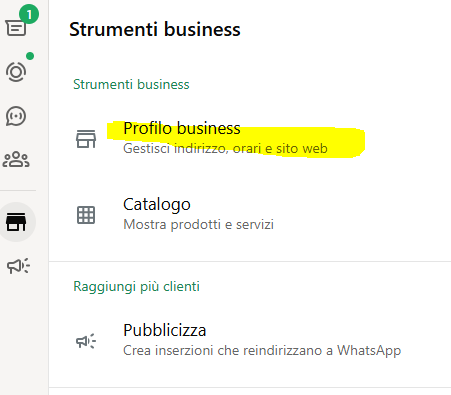Viewport: 451px width, 395px height.
Task: Click the unread badge showing 1
Action: click(x=29, y=14)
